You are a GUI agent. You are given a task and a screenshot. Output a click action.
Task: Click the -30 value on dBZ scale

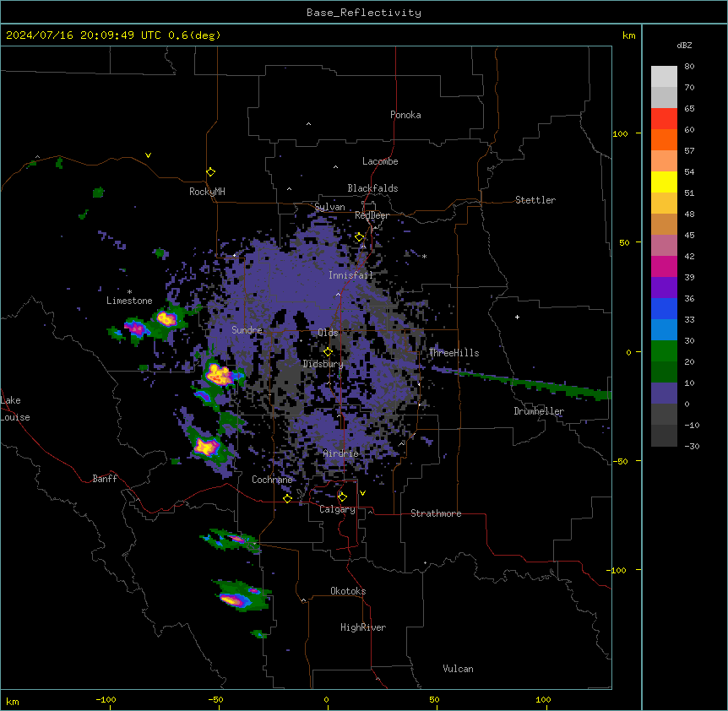[x=692, y=447]
